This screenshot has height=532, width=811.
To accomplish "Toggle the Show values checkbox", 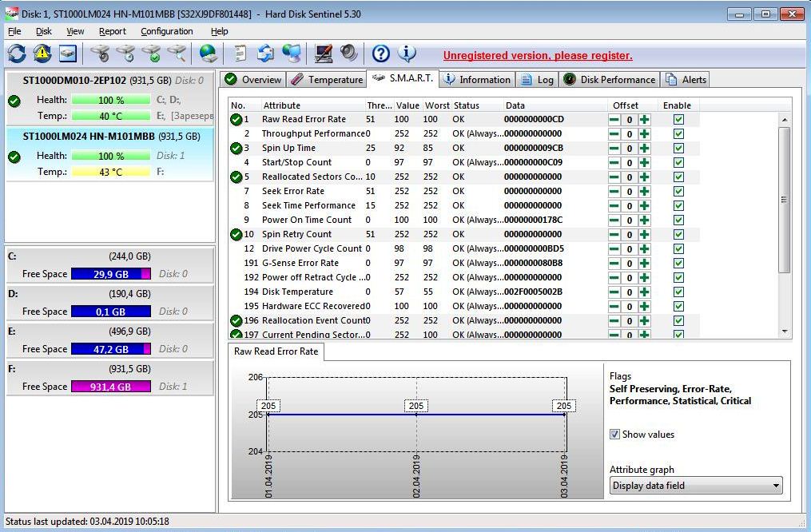I will pos(614,435).
